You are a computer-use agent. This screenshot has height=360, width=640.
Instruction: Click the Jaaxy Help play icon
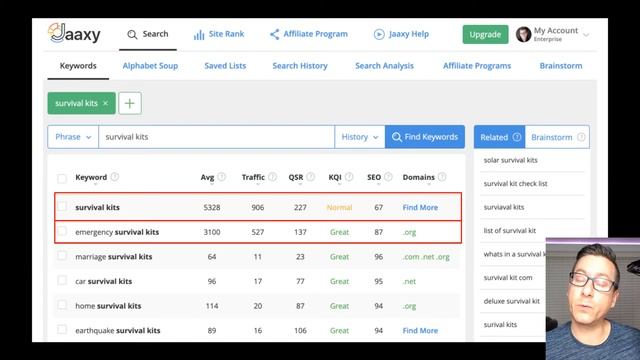tap(379, 34)
